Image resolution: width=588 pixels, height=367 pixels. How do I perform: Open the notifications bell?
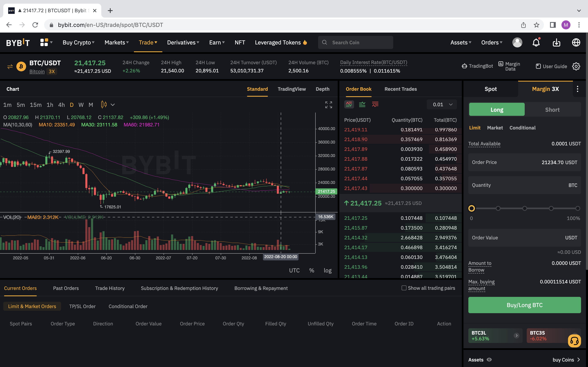click(x=536, y=42)
